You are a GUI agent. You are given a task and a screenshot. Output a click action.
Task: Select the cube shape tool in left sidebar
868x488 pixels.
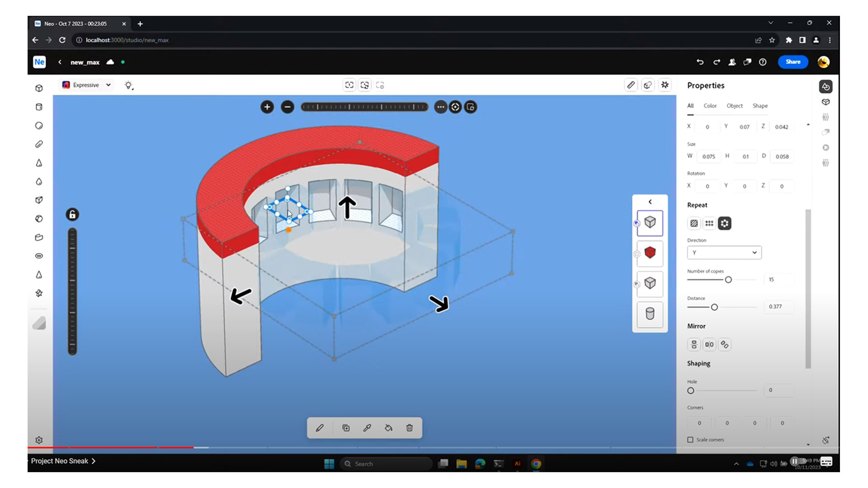pos(39,88)
